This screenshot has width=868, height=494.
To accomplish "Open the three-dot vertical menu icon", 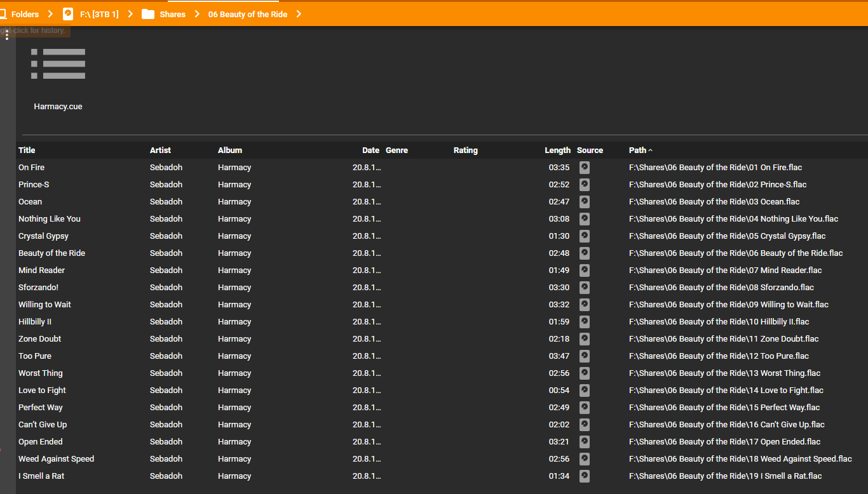I will [x=7, y=34].
